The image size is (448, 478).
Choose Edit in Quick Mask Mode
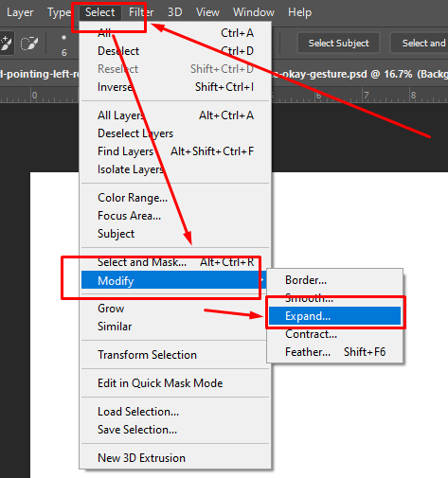(x=175, y=383)
